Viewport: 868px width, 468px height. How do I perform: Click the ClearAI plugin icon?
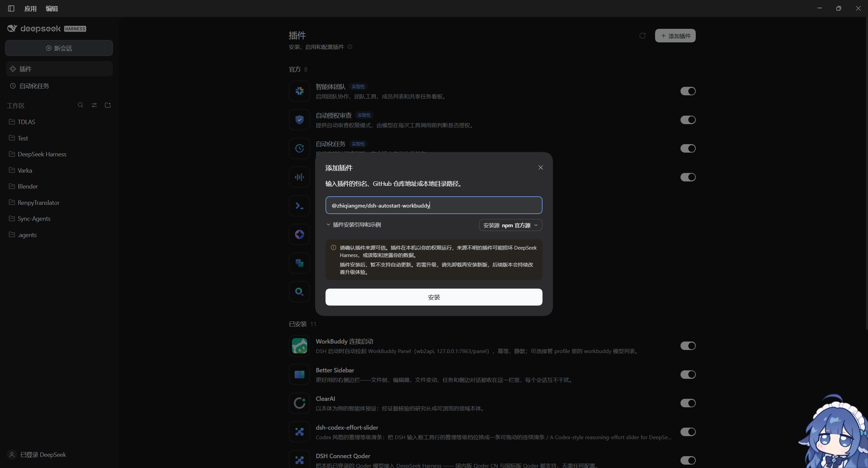tap(299, 403)
